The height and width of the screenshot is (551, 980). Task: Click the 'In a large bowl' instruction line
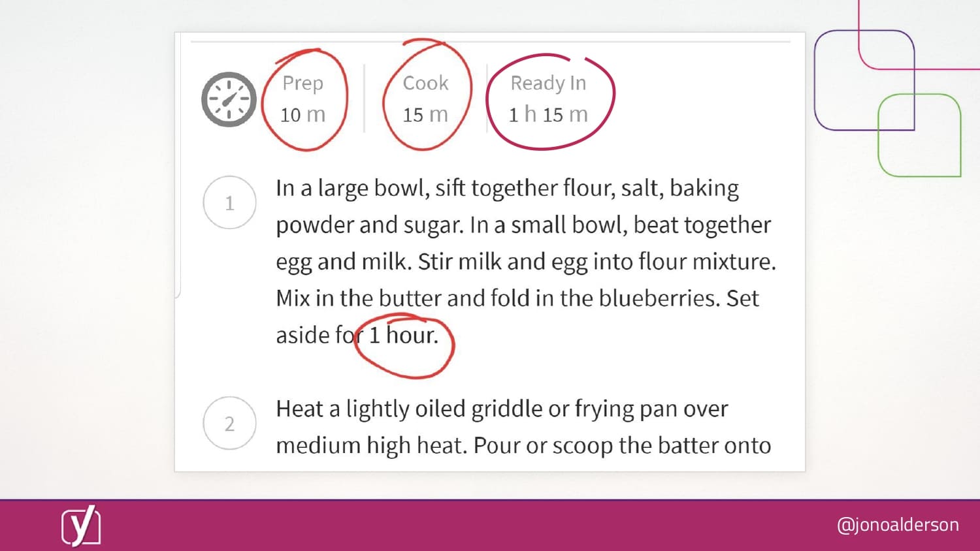[x=507, y=188]
